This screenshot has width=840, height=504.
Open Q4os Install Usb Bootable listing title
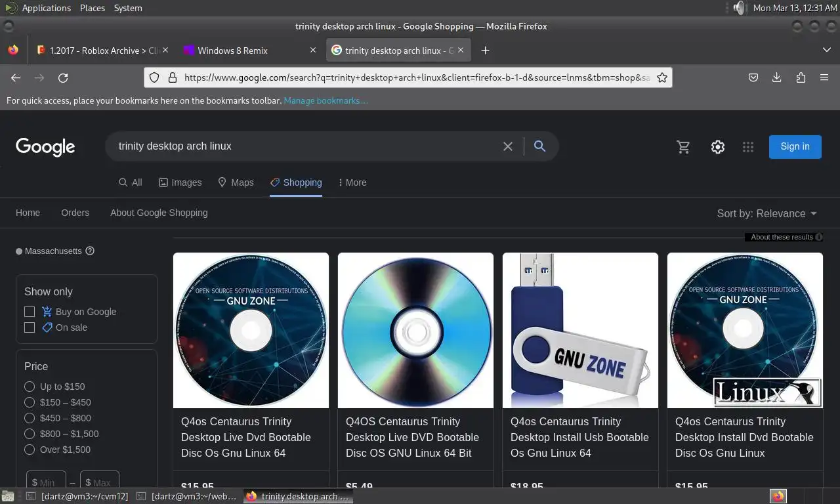coord(579,437)
